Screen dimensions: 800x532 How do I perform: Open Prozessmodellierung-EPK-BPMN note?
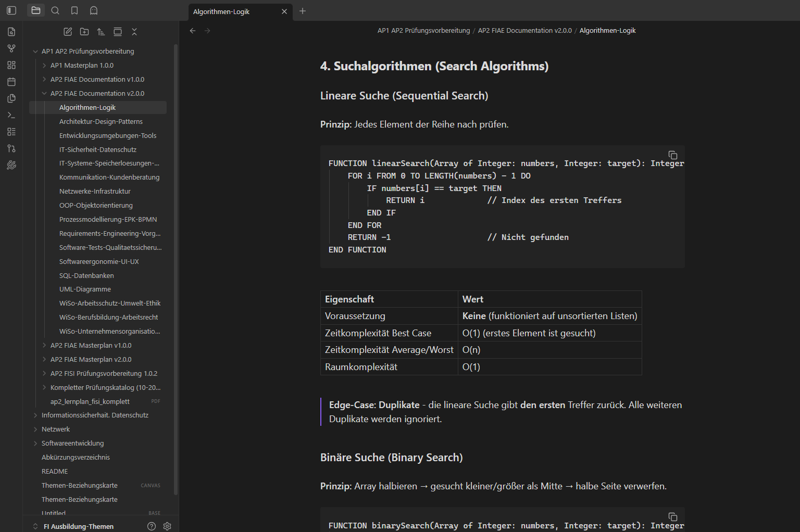coord(108,219)
